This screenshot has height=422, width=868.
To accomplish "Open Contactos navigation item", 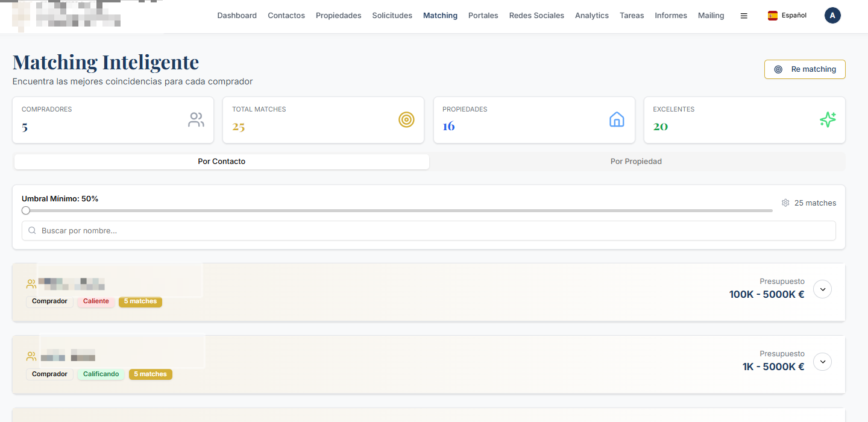I will pos(286,16).
